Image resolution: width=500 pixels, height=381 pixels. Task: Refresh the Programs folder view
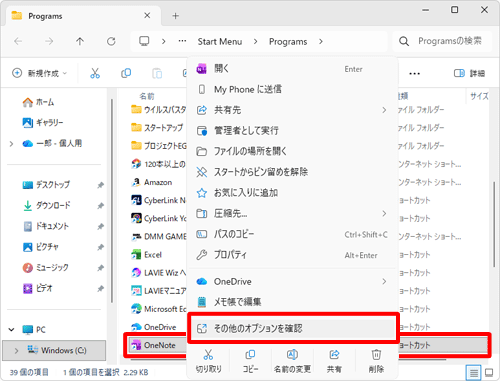(x=111, y=41)
